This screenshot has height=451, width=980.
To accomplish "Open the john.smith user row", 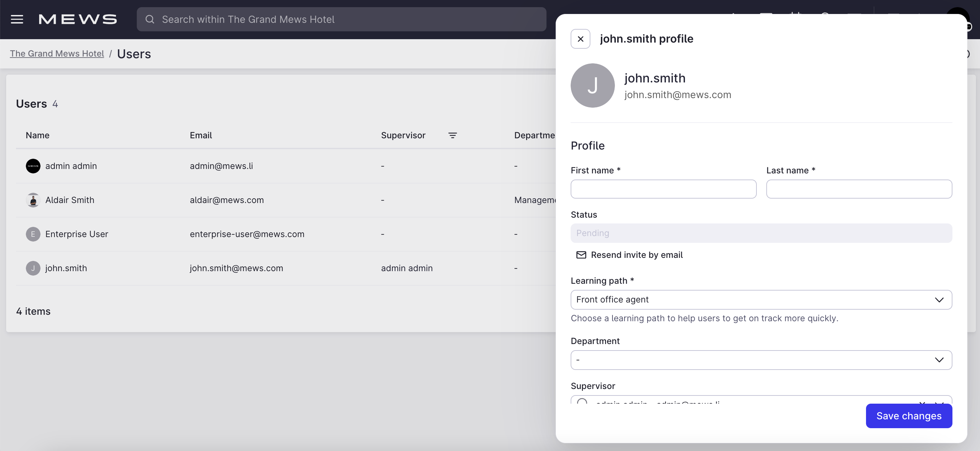I will point(286,268).
